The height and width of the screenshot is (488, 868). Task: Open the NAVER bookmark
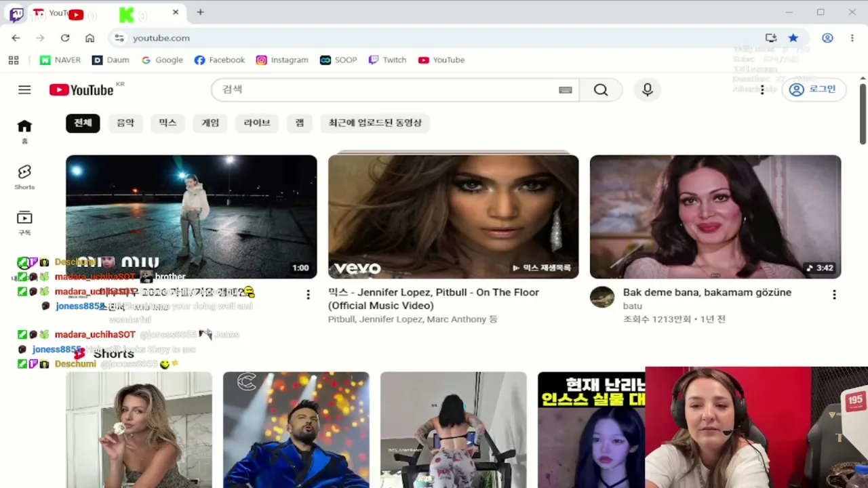click(60, 60)
